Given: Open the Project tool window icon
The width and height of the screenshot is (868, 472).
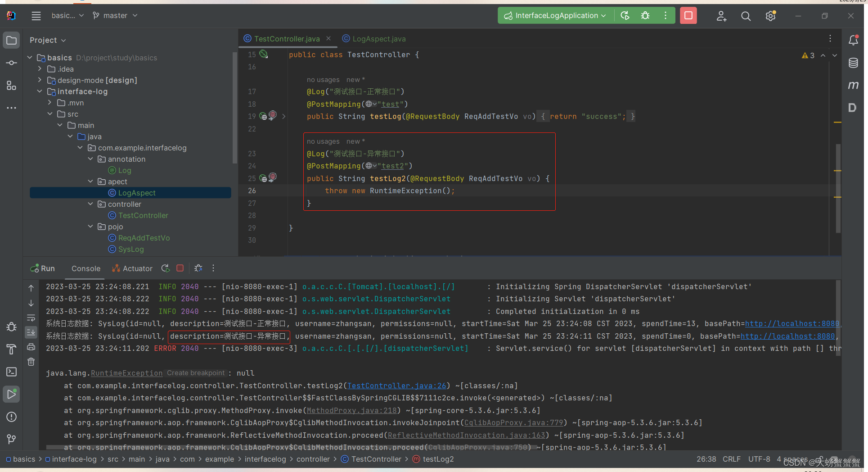Looking at the screenshot, I should (12, 41).
